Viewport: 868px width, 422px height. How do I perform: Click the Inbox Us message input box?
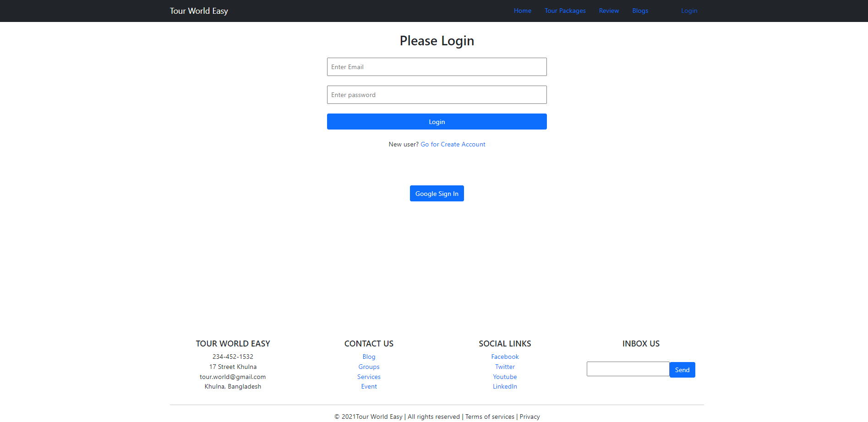coord(628,369)
